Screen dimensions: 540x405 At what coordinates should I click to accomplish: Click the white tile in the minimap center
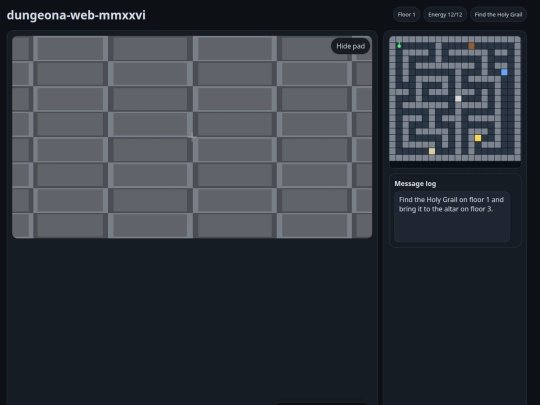(458, 98)
